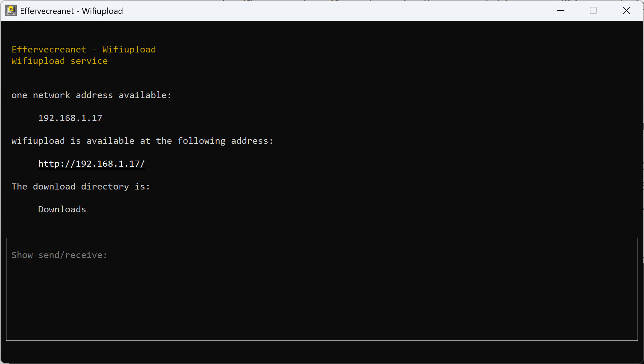
Task: Close the Effervecreanet Wifiupload window
Action: pos(627,11)
